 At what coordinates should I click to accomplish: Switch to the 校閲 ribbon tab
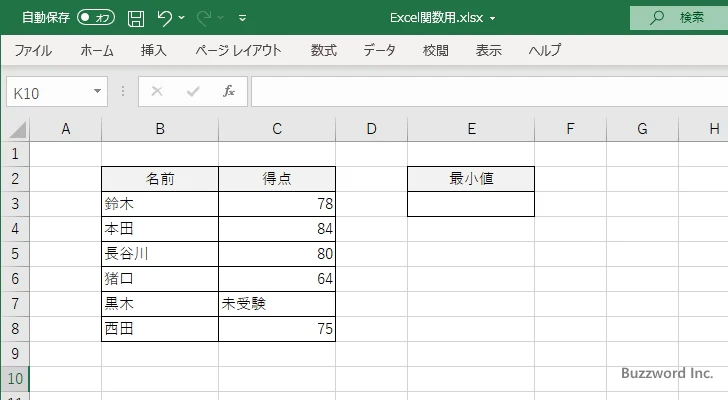[436, 50]
